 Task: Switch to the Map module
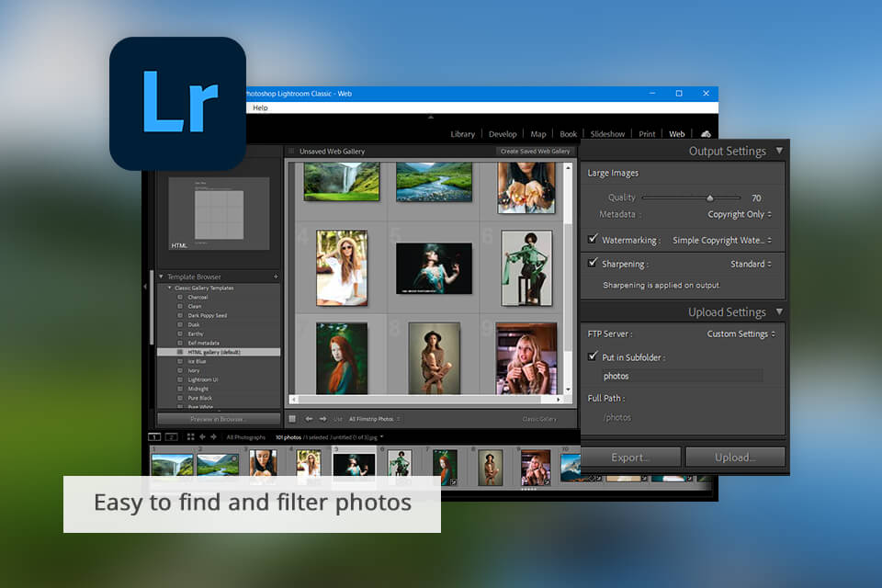(x=538, y=134)
